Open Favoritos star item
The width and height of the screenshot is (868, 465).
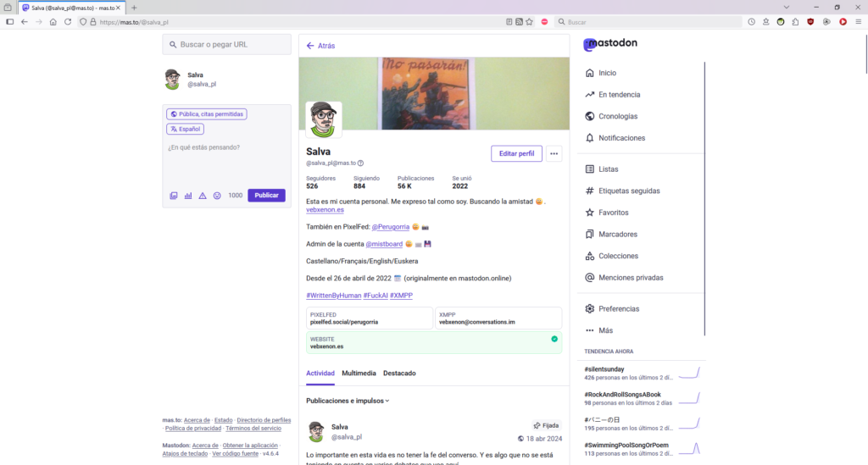coord(607,213)
